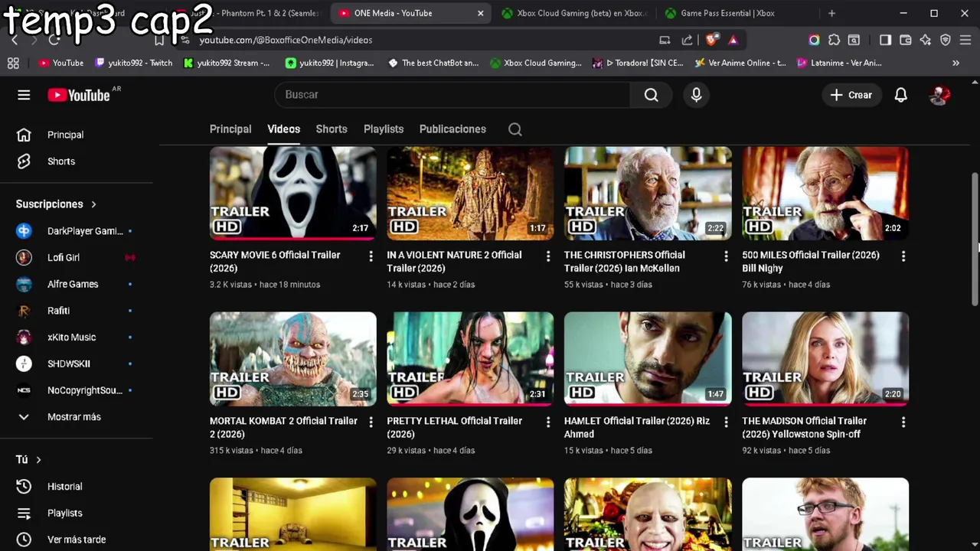
Task: Click the search magnifier button
Action: pos(651,95)
